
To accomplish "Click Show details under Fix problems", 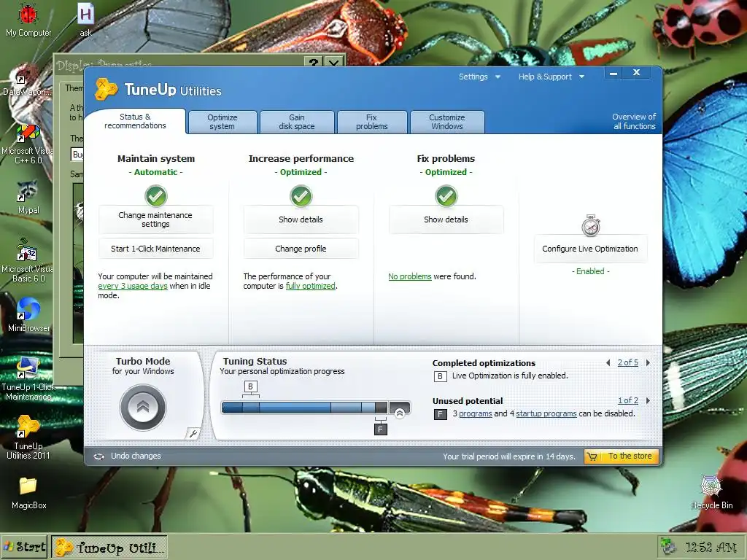I will tap(446, 219).
